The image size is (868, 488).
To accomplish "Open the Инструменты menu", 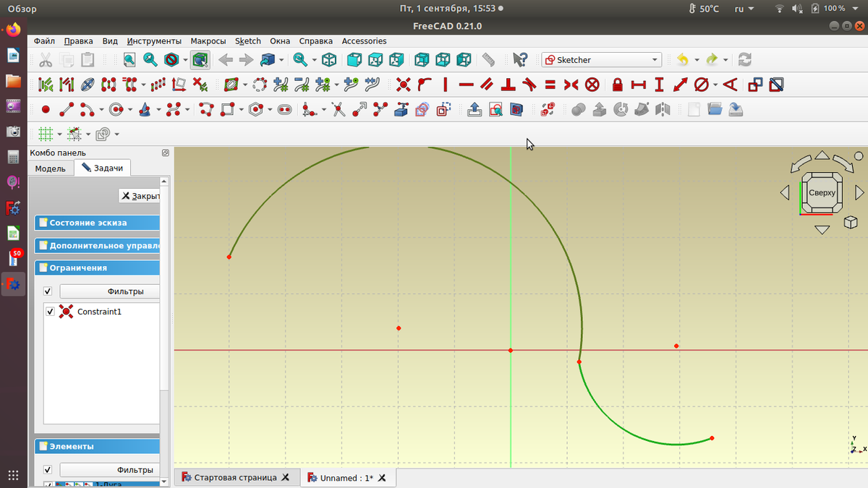I will point(154,41).
